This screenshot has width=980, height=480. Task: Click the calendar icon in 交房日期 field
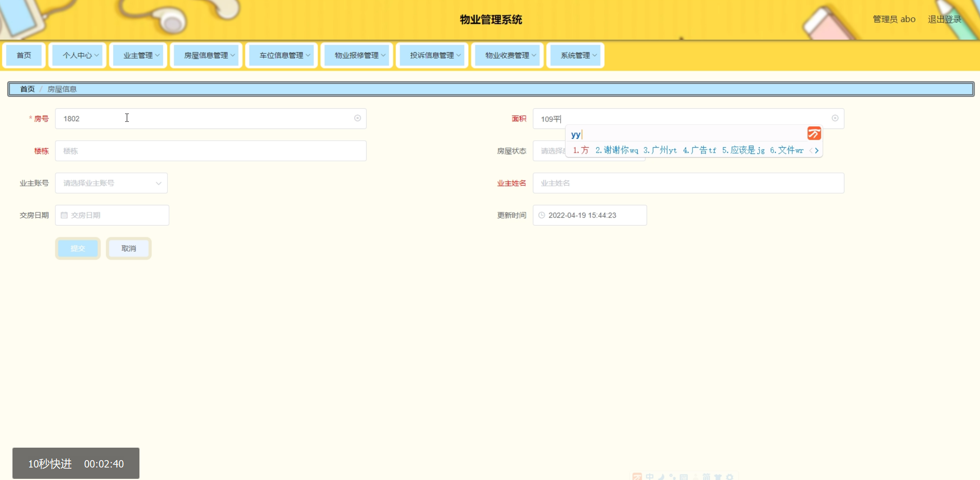[x=64, y=215]
